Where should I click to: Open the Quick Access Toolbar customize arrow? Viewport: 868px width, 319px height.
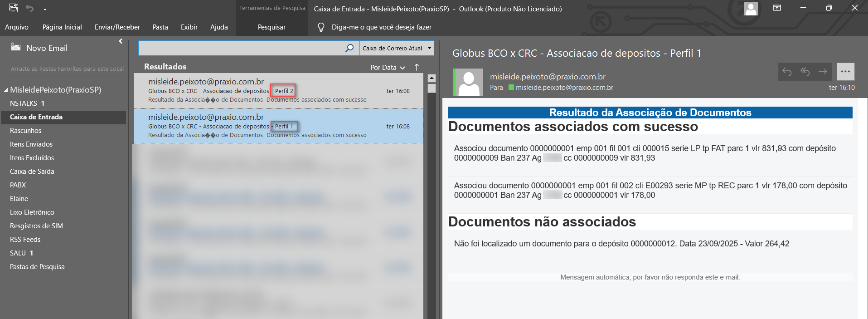(x=45, y=9)
